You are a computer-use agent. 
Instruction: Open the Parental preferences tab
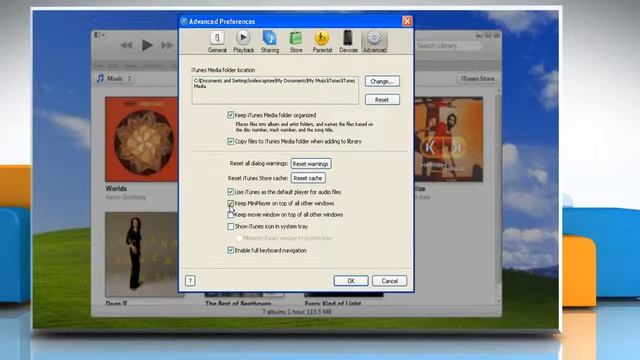coord(322,42)
